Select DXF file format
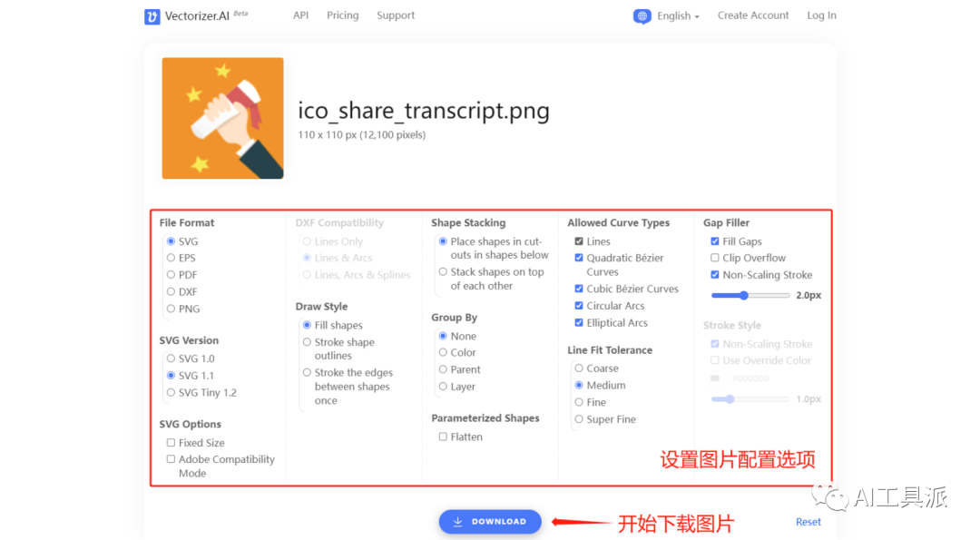980x540 pixels. (171, 291)
